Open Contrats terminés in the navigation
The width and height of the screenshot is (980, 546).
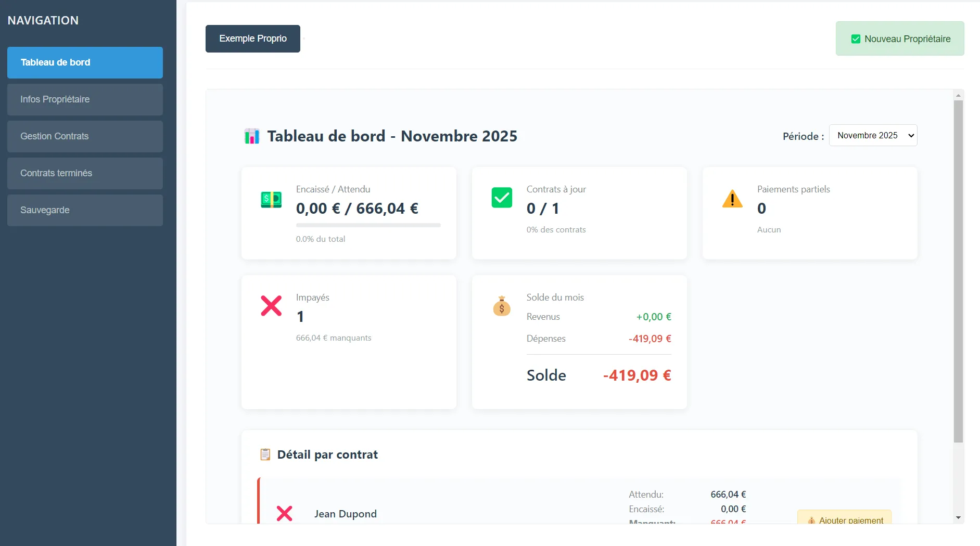84,173
